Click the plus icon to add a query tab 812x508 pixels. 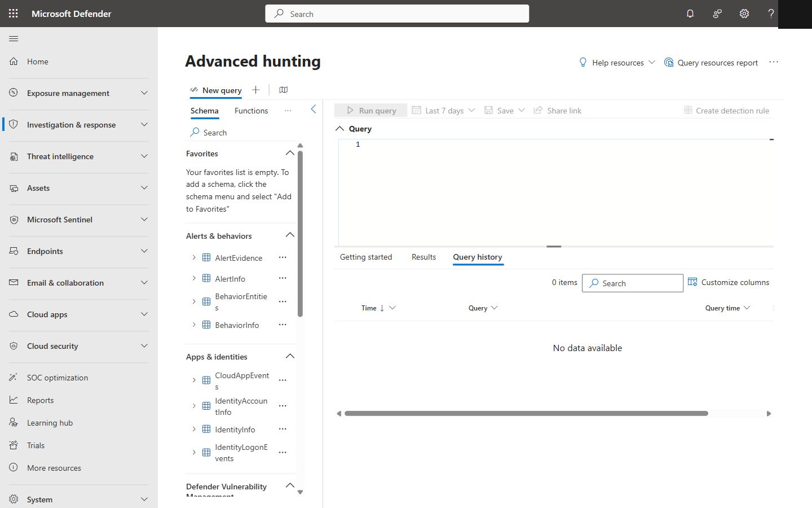point(255,89)
